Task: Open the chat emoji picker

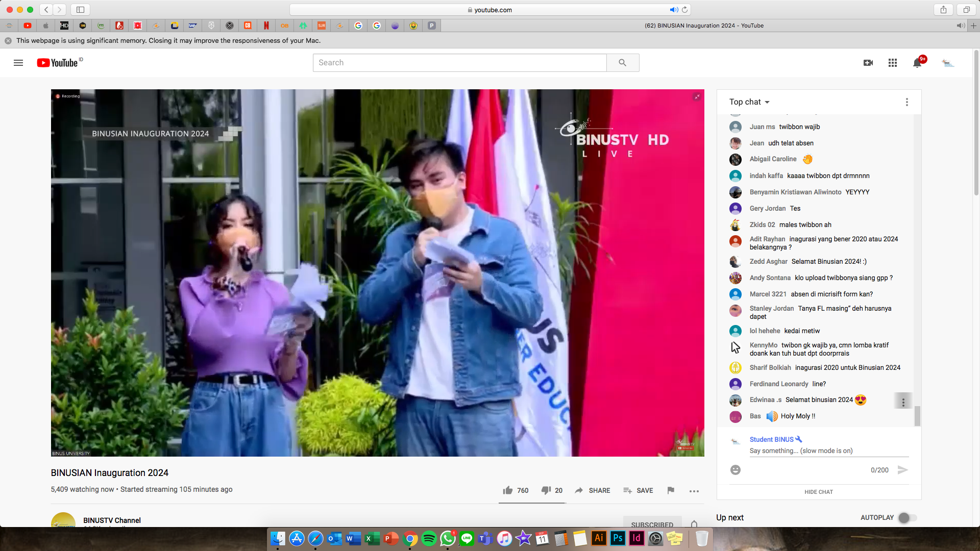Action: [736, 470]
